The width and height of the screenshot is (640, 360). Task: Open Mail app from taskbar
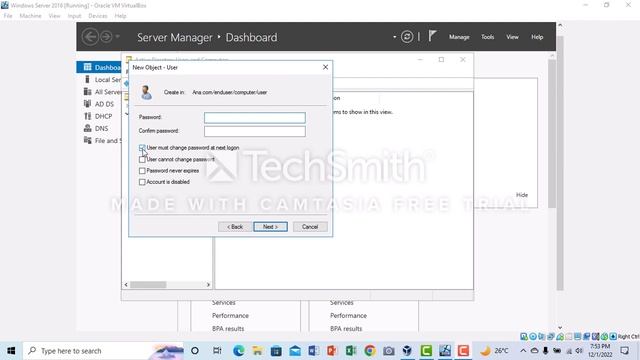click(295, 351)
